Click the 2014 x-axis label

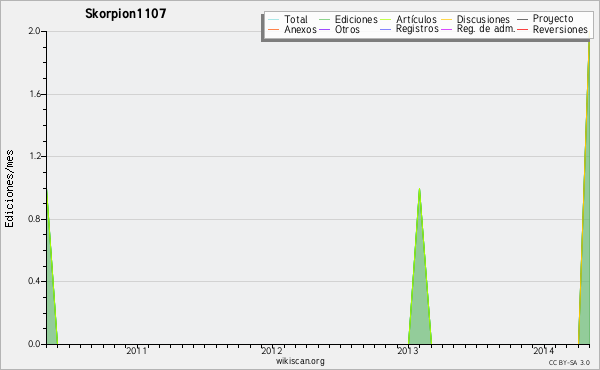544,350
